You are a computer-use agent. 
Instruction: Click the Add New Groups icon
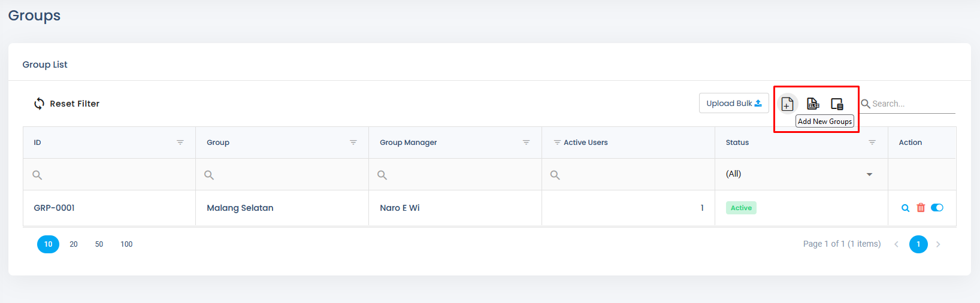point(787,104)
